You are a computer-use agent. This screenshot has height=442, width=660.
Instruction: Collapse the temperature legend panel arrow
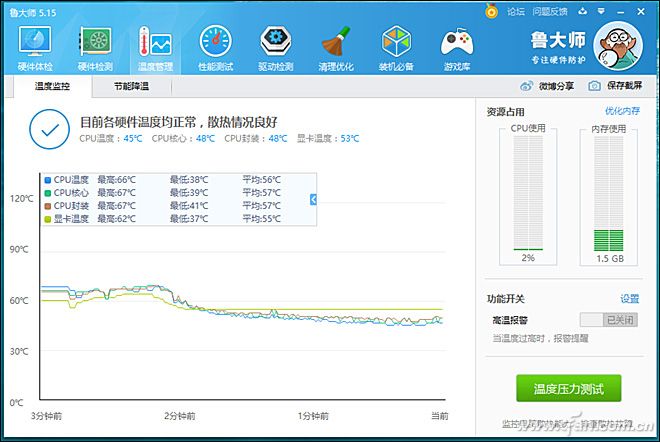click(x=313, y=200)
